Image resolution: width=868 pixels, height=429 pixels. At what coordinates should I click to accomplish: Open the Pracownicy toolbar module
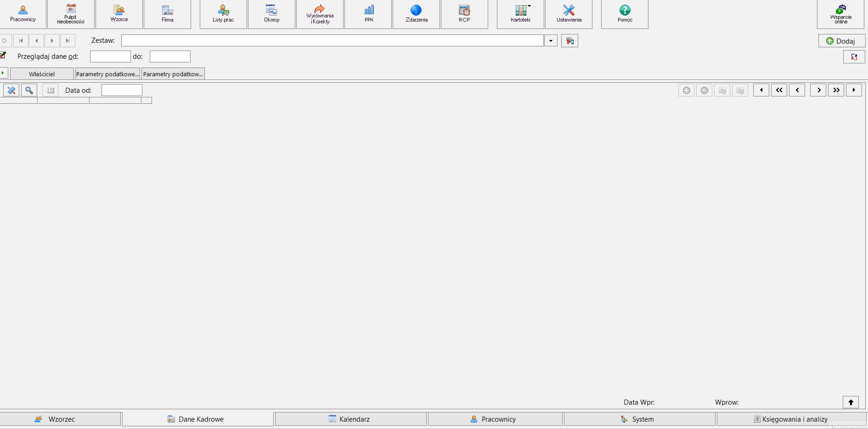pyautogui.click(x=23, y=14)
